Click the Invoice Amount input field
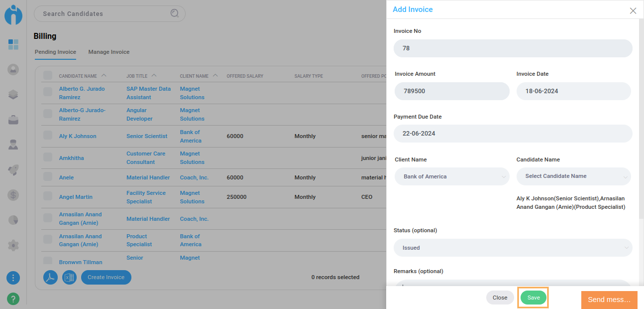Screen dimensions: 644x309 (452, 91)
